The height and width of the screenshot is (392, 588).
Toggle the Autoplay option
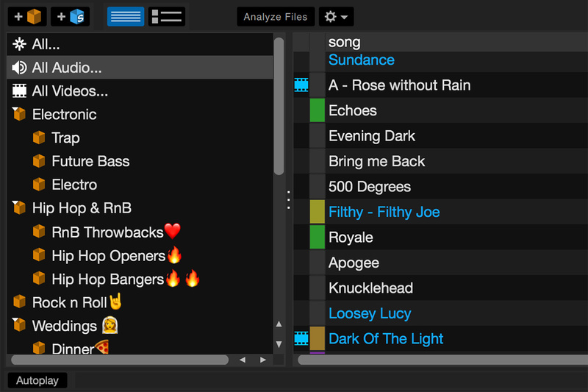pyautogui.click(x=37, y=380)
